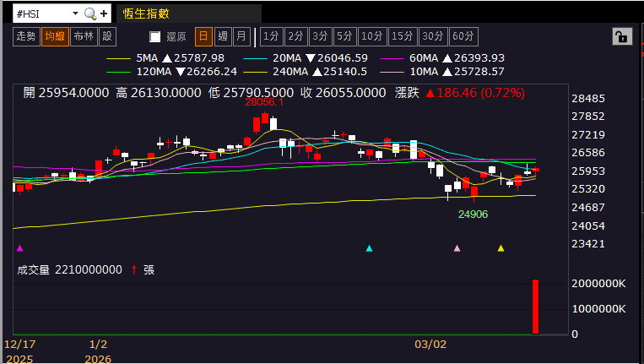Switch to the 3分 interval
This screenshot has height=364, width=644.
(x=321, y=36)
